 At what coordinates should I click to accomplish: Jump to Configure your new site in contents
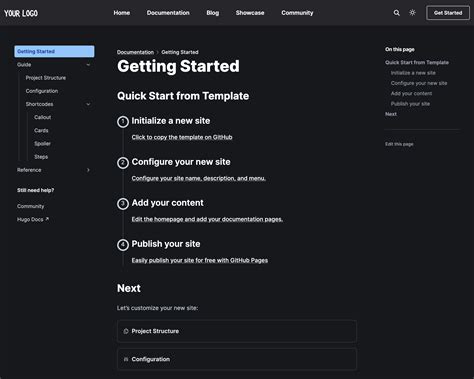pos(419,83)
